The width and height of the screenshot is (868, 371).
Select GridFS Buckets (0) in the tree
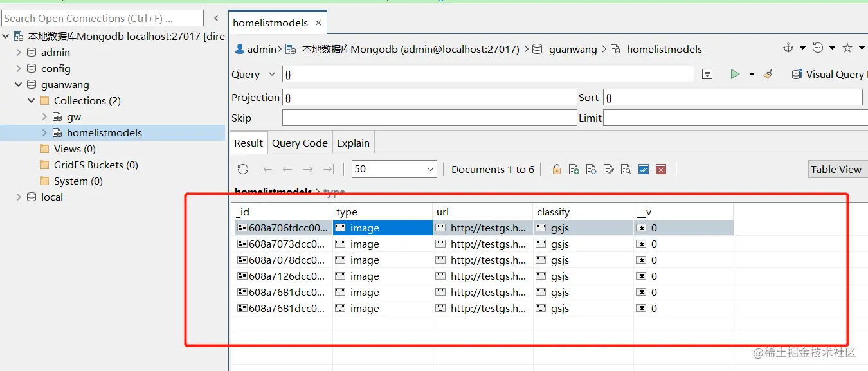click(x=96, y=165)
